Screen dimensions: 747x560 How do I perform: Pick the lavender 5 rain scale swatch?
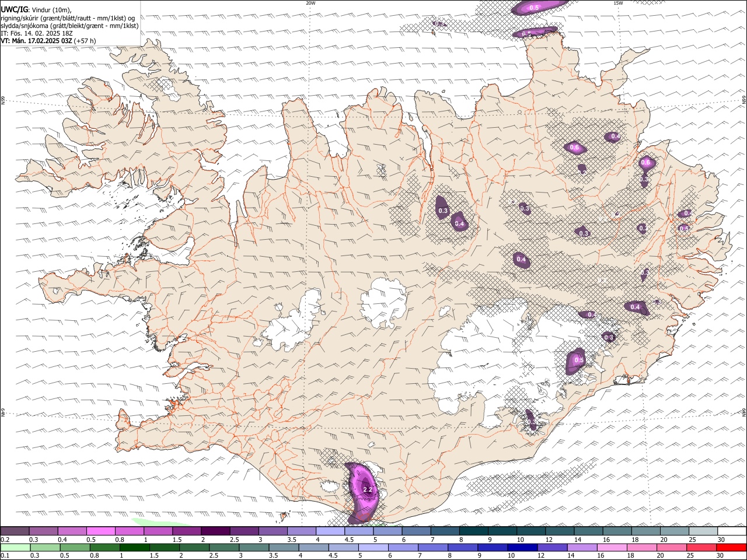click(x=373, y=547)
